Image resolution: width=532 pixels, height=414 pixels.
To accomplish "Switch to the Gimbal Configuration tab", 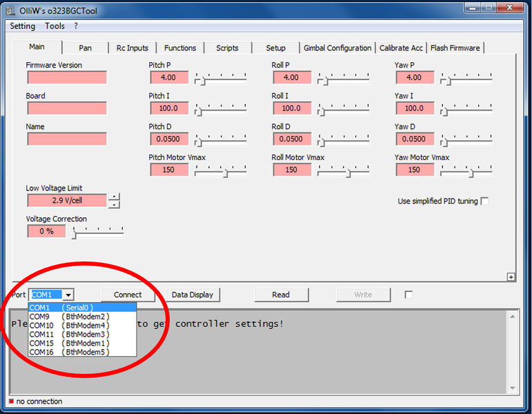I will tap(337, 48).
